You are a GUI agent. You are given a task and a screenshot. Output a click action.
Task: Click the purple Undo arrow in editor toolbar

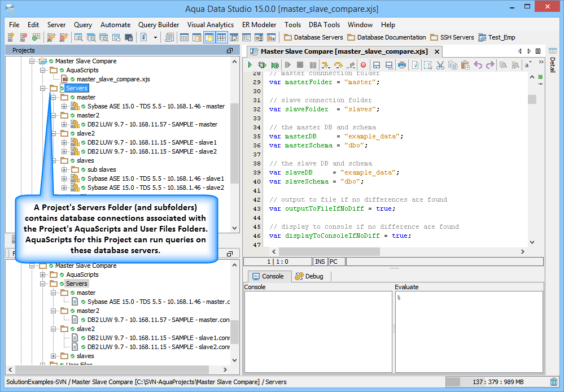[x=478, y=65]
